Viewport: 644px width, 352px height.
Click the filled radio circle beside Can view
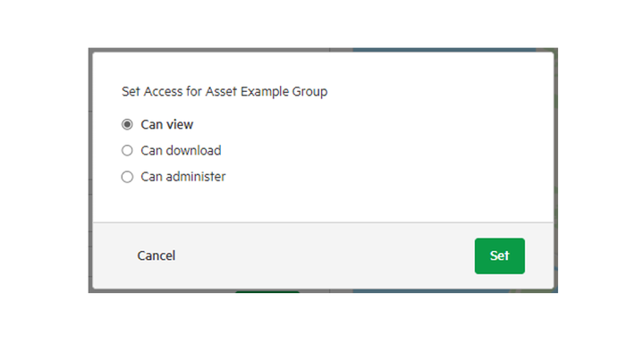[127, 124]
